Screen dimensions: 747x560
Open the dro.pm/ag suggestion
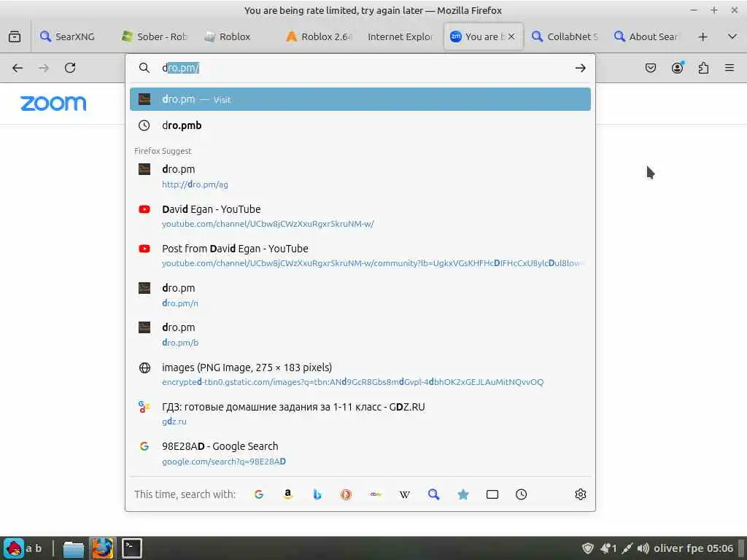(x=360, y=176)
